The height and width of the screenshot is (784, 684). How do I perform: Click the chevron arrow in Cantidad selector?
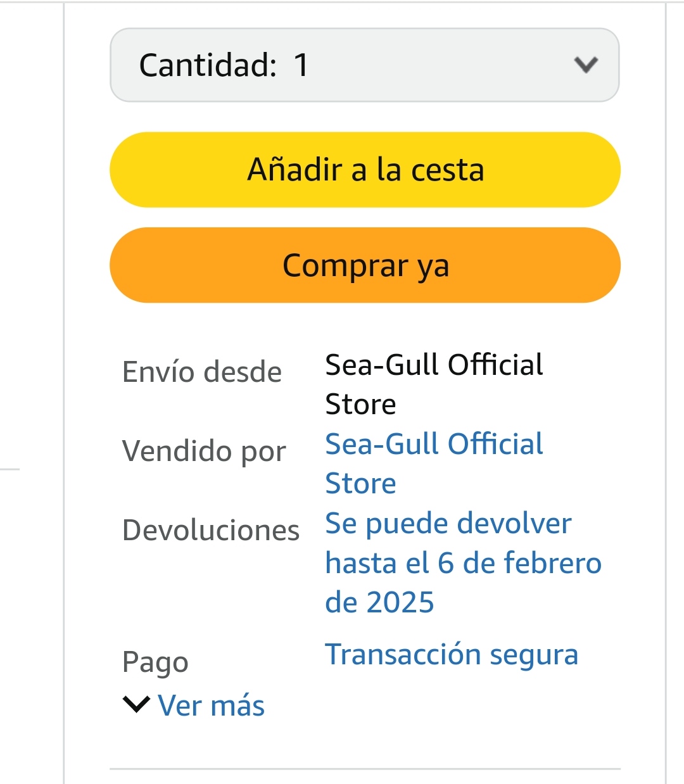586,65
